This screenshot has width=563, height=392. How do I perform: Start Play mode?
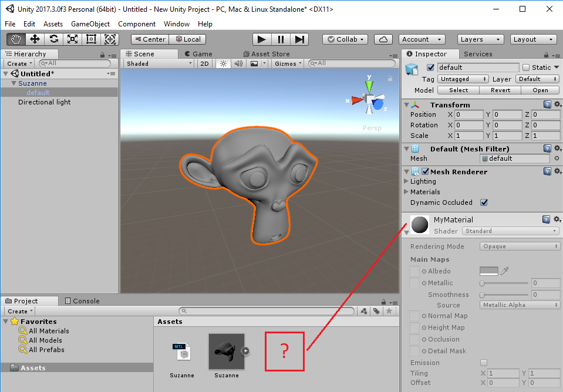click(x=262, y=39)
